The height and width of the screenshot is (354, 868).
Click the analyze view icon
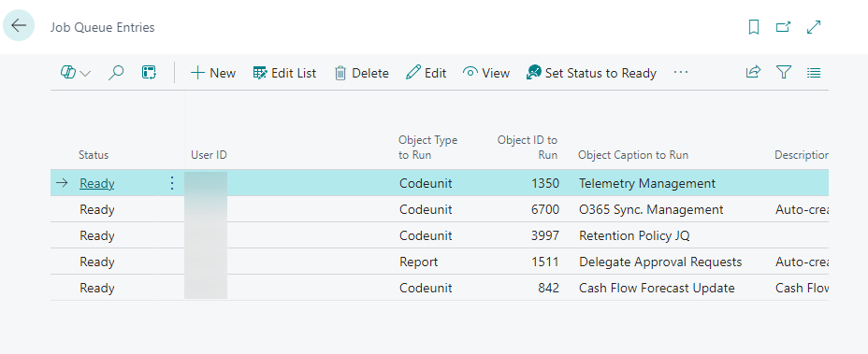[149, 73]
